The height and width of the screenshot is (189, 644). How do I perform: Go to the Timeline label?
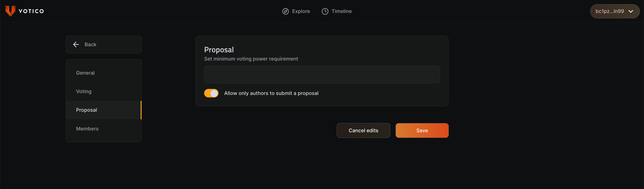point(341,11)
